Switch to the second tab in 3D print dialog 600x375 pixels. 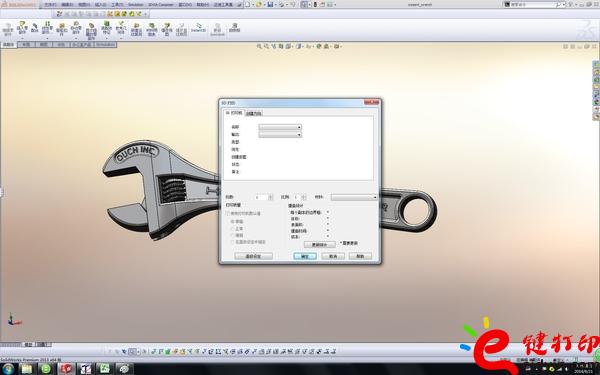tap(254, 113)
